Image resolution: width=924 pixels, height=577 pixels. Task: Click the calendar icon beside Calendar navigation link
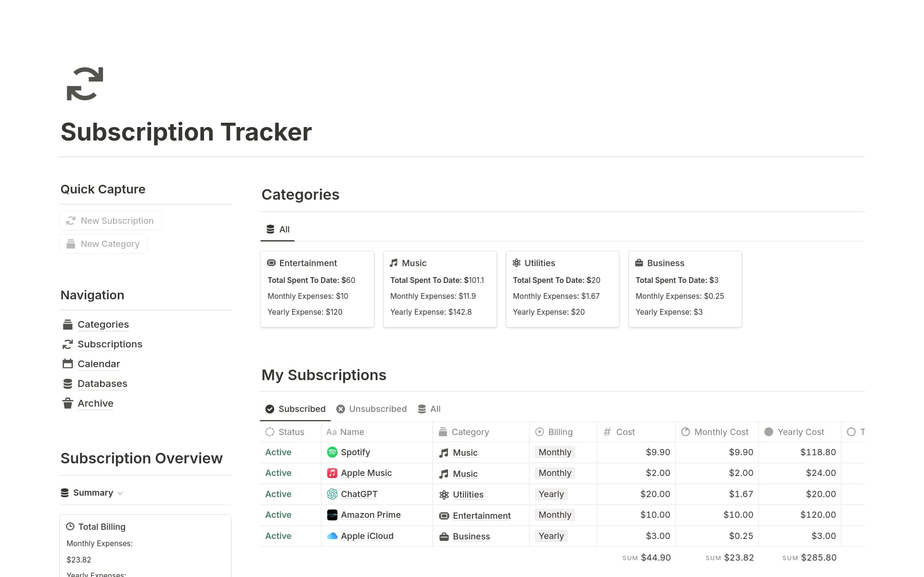point(68,363)
